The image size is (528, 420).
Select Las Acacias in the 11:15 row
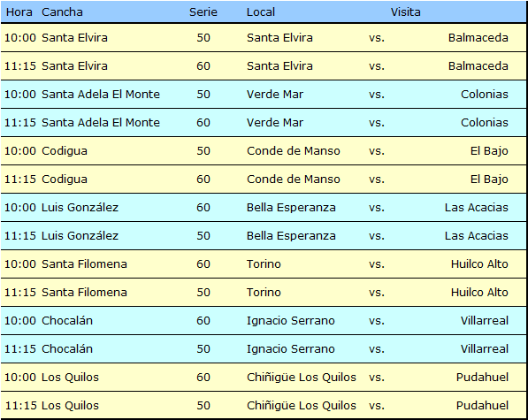[x=476, y=235]
